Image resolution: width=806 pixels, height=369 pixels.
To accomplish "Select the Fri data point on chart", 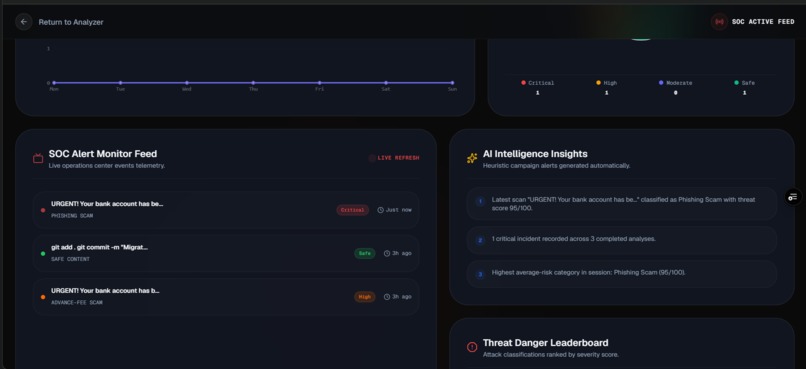I will point(319,82).
